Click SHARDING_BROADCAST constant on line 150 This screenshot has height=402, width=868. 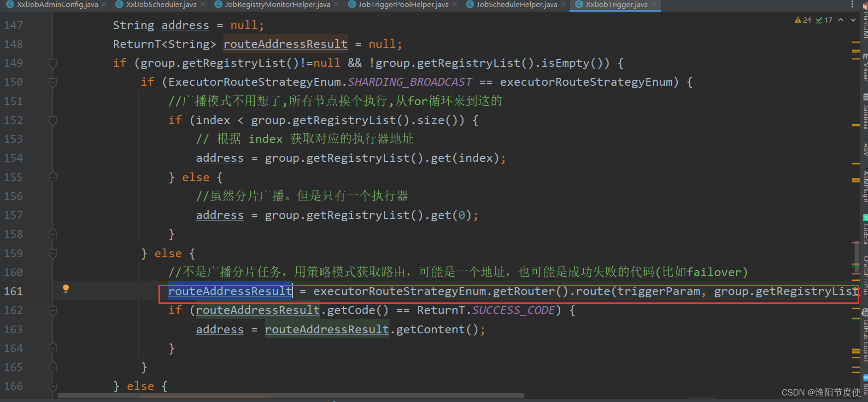410,82
